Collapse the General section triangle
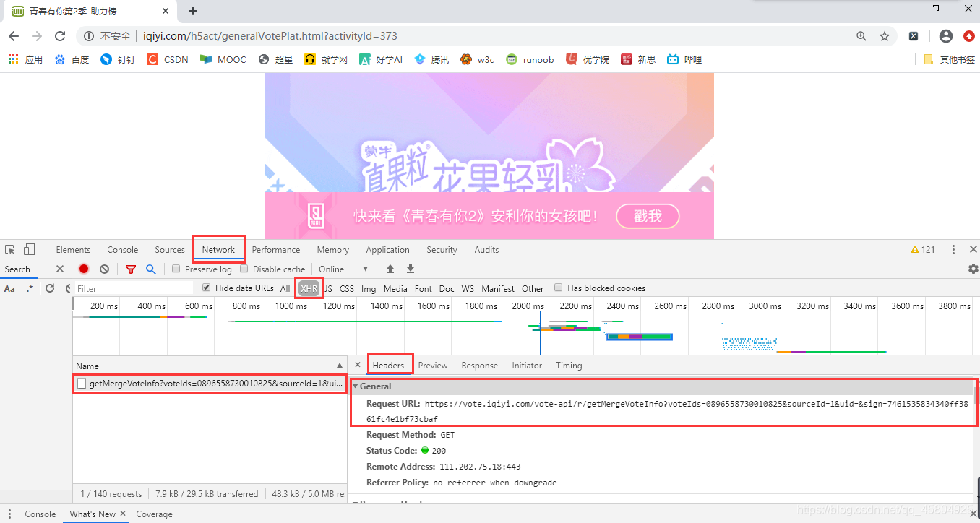Viewport: 980px width, 523px height. (356, 386)
